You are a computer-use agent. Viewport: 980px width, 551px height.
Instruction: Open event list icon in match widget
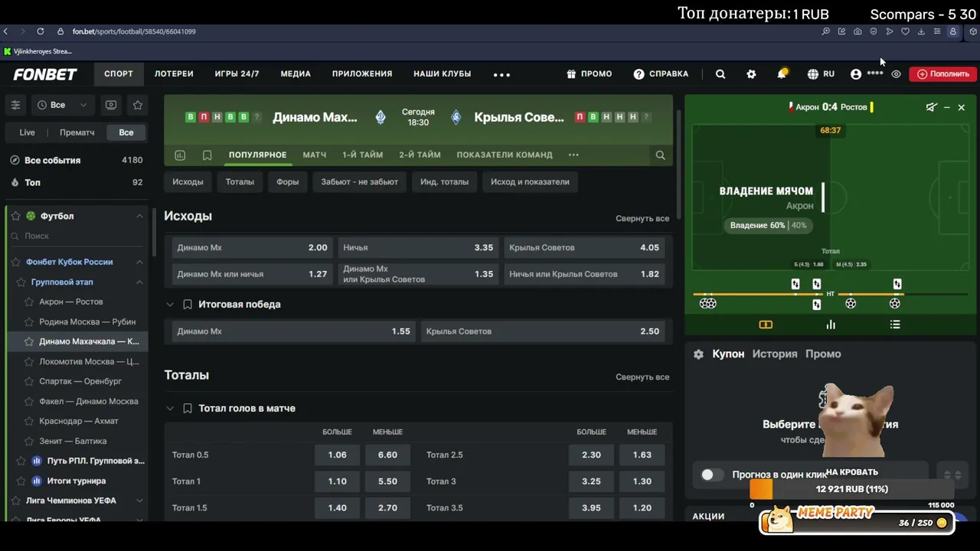point(895,324)
